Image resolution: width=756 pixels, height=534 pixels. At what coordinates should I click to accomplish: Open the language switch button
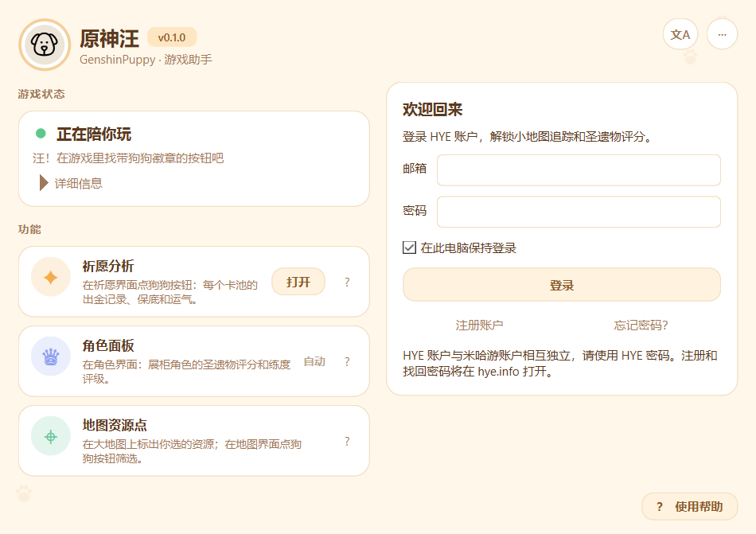[x=680, y=34]
